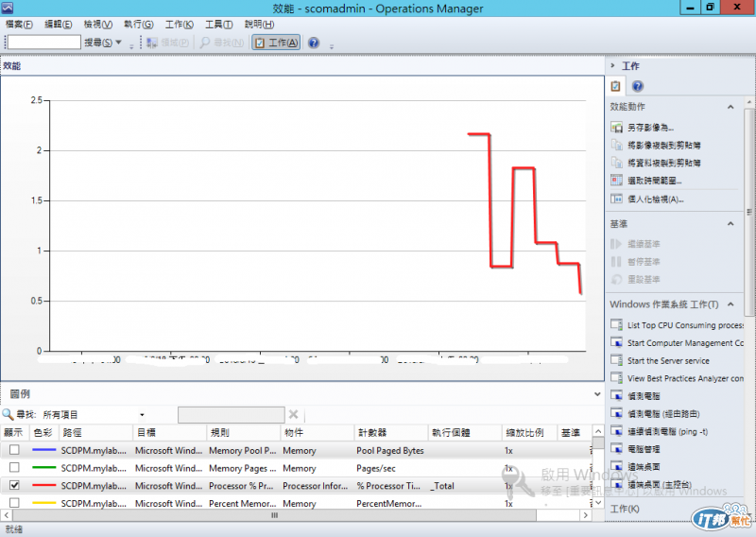Screen dimensions: 756x537
Task: Open toolbar overflow options after help icon
Action: (x=332, y=46)
